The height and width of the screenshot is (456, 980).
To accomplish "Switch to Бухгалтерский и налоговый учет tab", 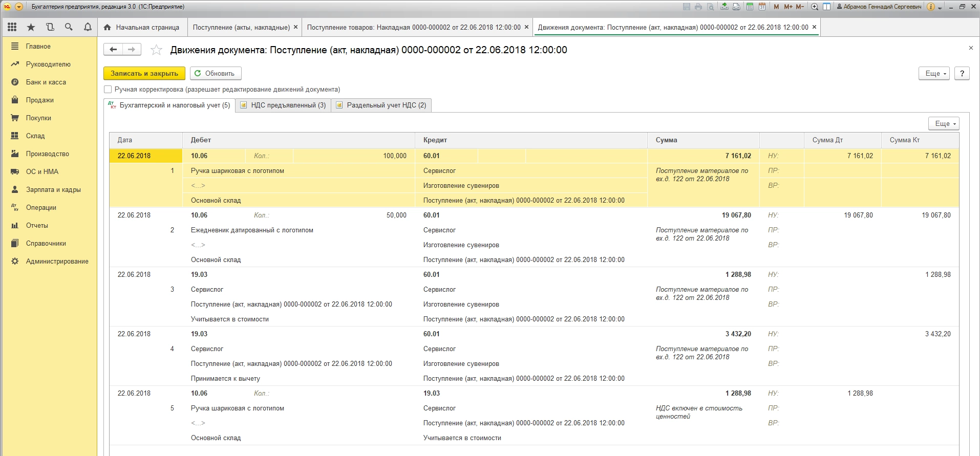I will (169, 105).
